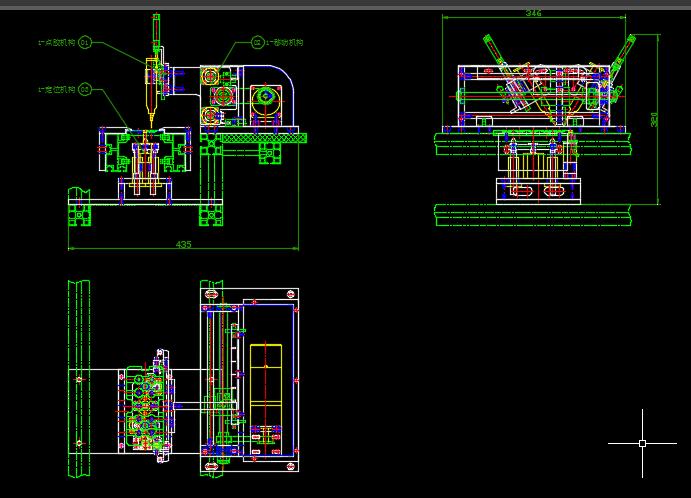
Task: Select the 02 balloon callout
Action: 258,43
